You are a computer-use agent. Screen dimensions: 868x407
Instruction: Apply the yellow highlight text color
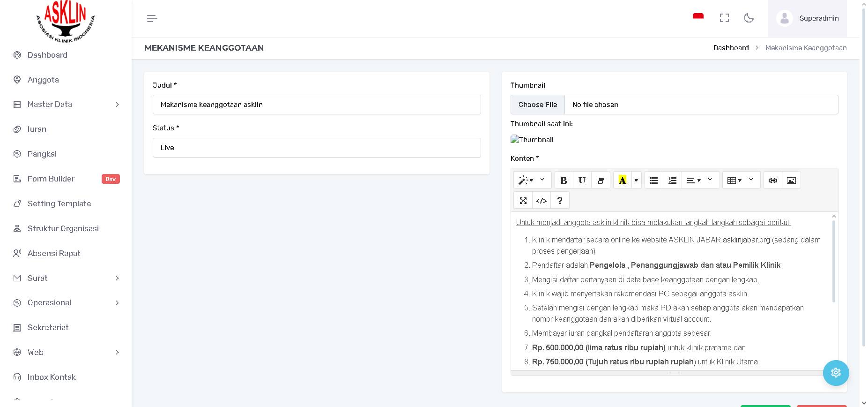[x=622, y=181]
